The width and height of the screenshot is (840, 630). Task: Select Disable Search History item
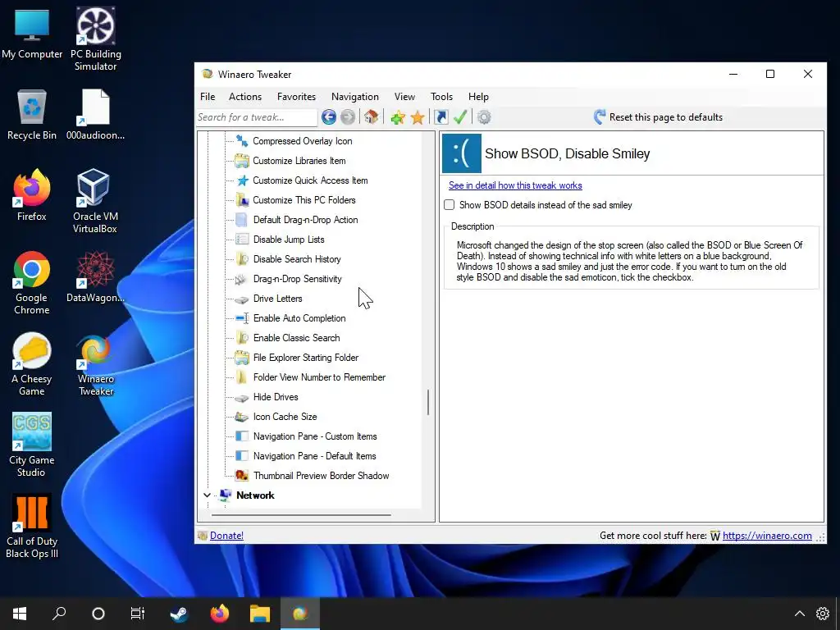(297, 259)
